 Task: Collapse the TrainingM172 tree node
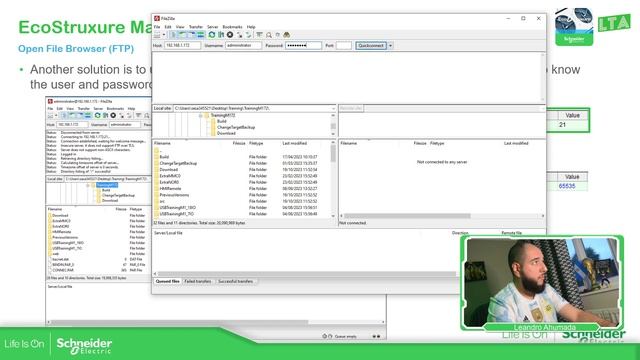(200, 116)
